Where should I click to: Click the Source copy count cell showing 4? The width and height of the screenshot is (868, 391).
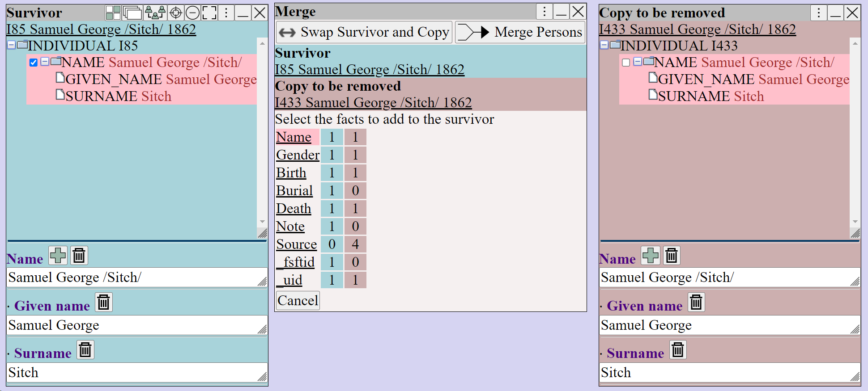point(355,244)
